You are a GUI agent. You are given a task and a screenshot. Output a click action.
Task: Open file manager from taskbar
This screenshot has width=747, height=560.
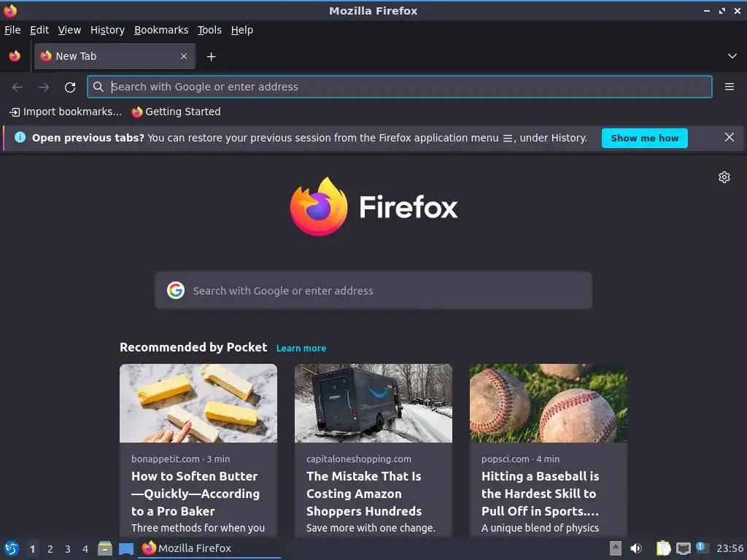[x=105, y=548]
